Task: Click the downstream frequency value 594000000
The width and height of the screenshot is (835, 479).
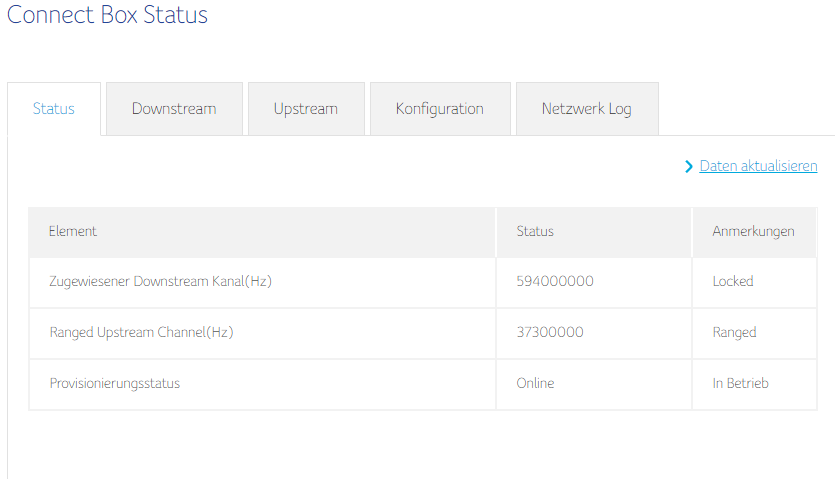Action: pyautogui.click(x=555, y=282)
